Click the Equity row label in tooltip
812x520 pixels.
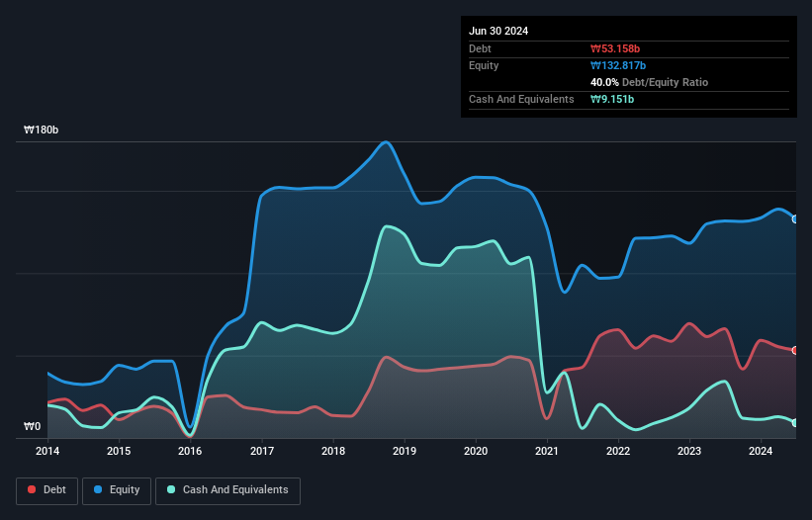pyautogui.click(x=484, y=65)
